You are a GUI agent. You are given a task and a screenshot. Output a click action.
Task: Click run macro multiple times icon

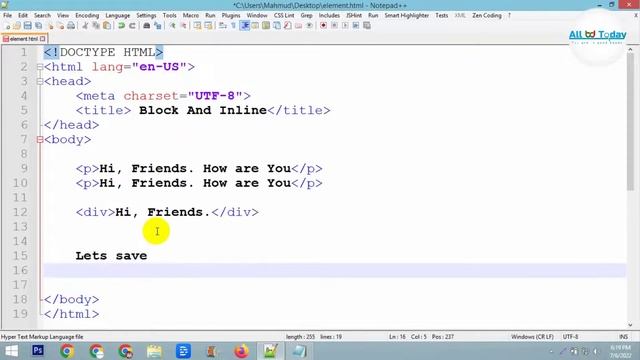(356, 26)
